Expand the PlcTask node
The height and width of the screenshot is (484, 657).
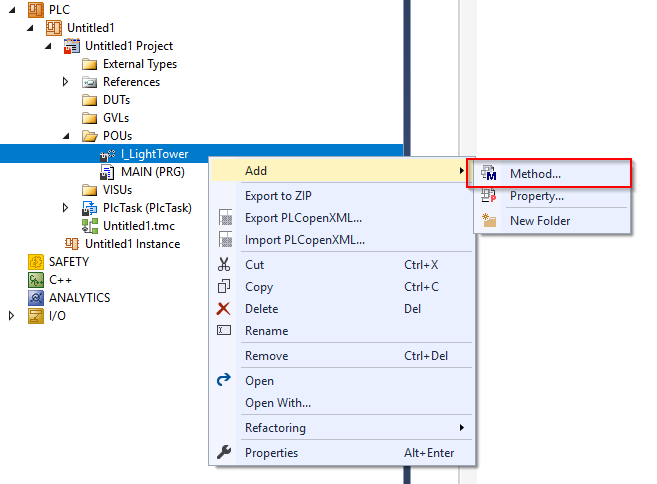[65, 208]
